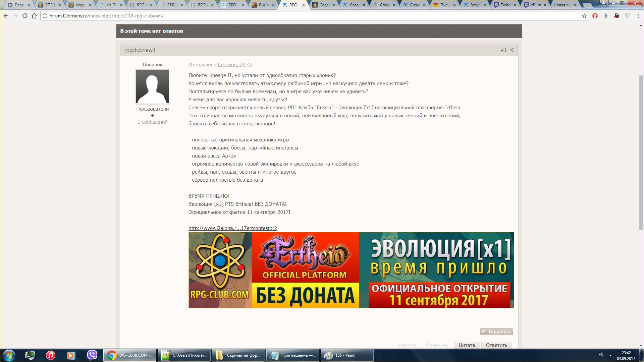Switch to RPG-CLUB.COM Chrome taskbar button
644x362 pixels.
point(130,355)
